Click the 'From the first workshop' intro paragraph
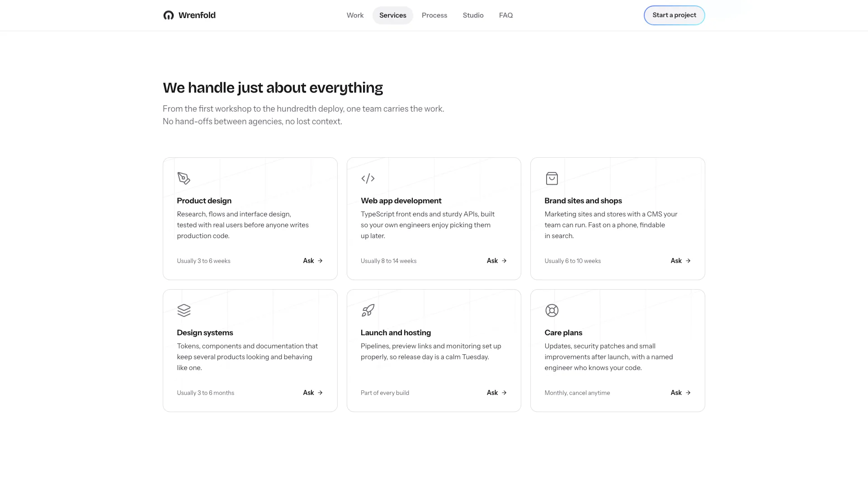 coord(303,115)
